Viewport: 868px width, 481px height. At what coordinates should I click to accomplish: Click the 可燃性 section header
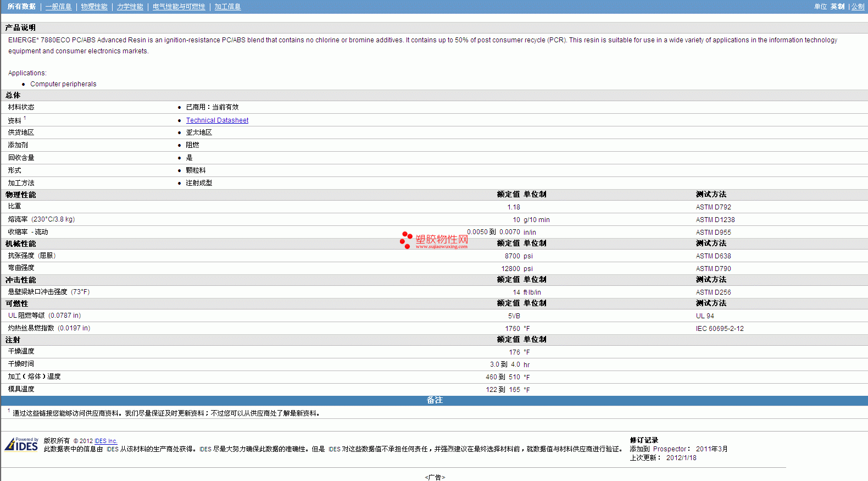16,303
